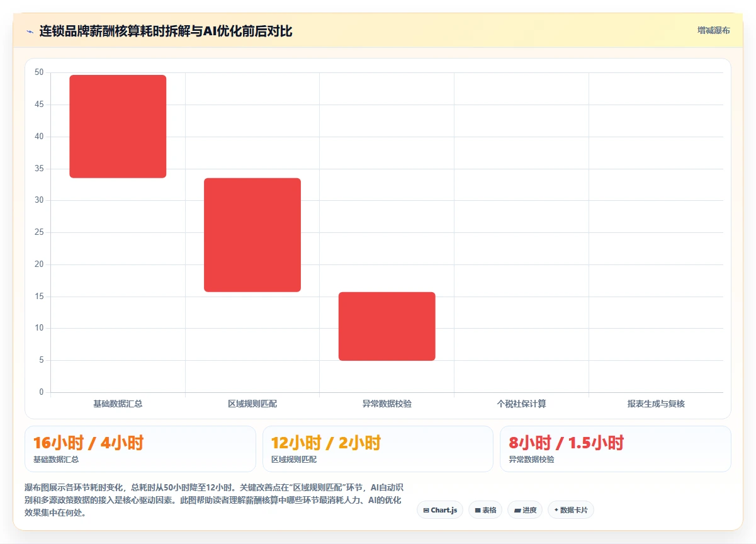Screen dimensions: 756x544
Task: Click the 数据卡片 tag chip
Action: click(571, 510)
